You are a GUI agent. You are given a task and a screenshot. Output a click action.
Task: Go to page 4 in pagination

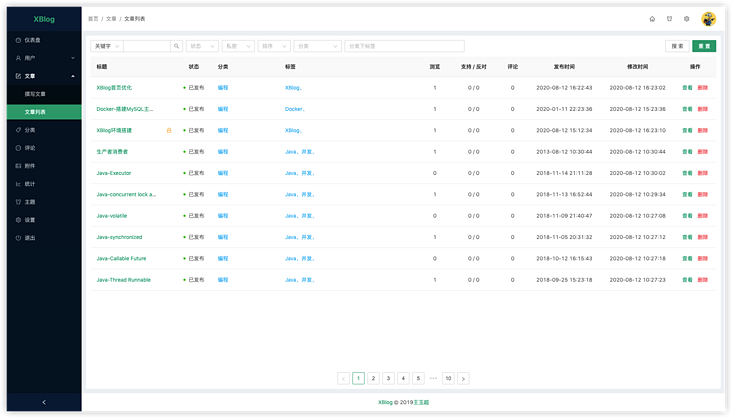(403, 378)
